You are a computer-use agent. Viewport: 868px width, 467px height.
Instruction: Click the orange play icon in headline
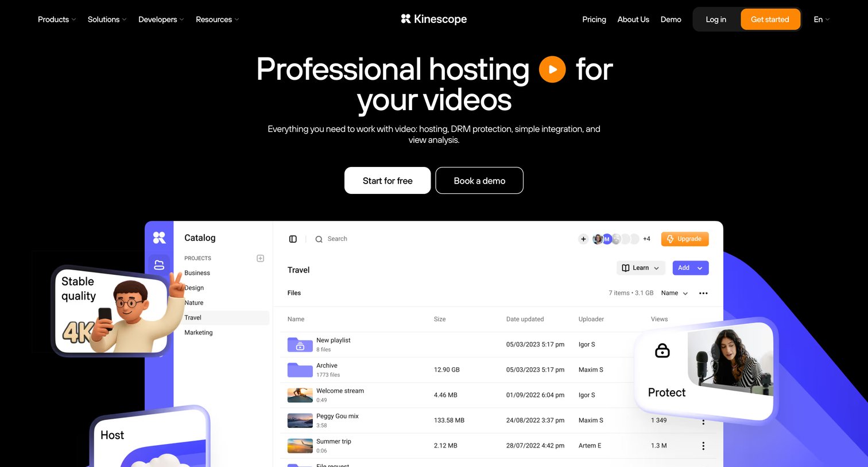pos(552,69)
